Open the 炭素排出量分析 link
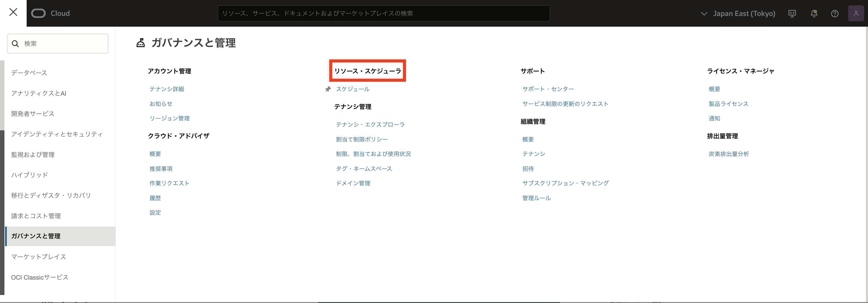The image size is (868, 303). pyautogui.click(x=729, y=154)
